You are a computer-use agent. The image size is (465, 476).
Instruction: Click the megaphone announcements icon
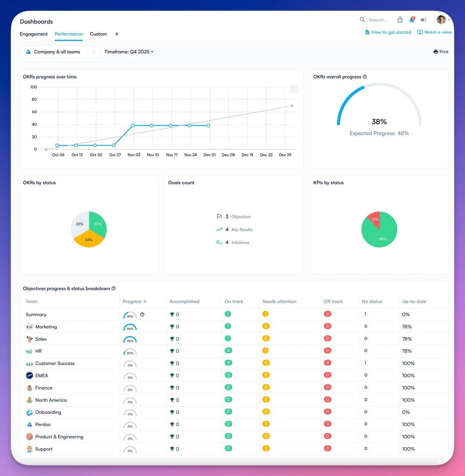pos(424,20)
